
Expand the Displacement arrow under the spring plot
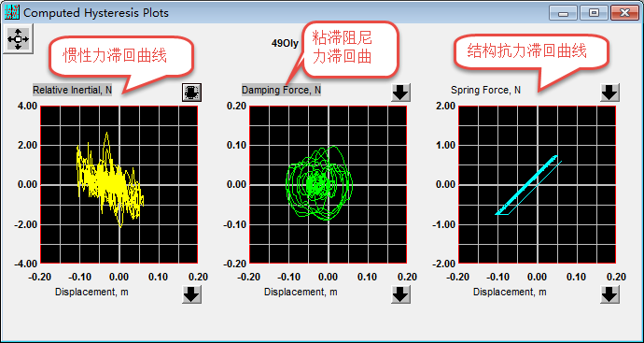click(609, 294)
